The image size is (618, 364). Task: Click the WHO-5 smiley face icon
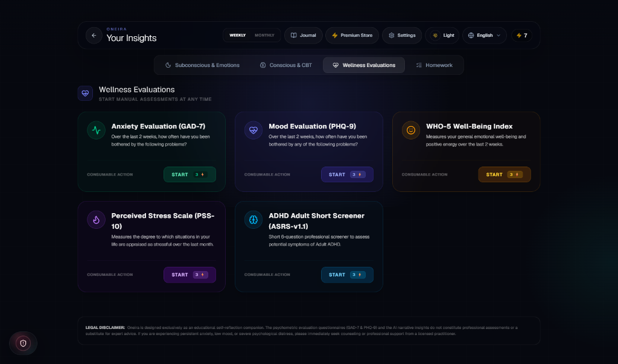[x=410, y=130]
